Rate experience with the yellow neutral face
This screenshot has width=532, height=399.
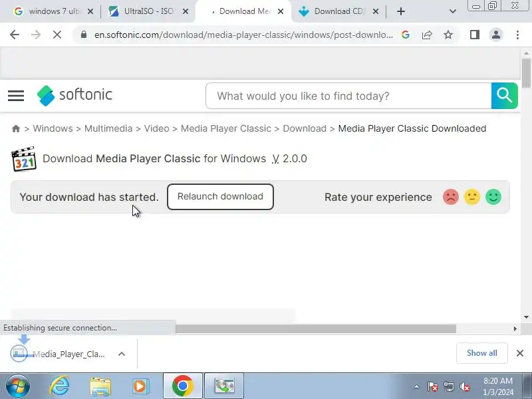pyautogui.click(x=472, y=197)
